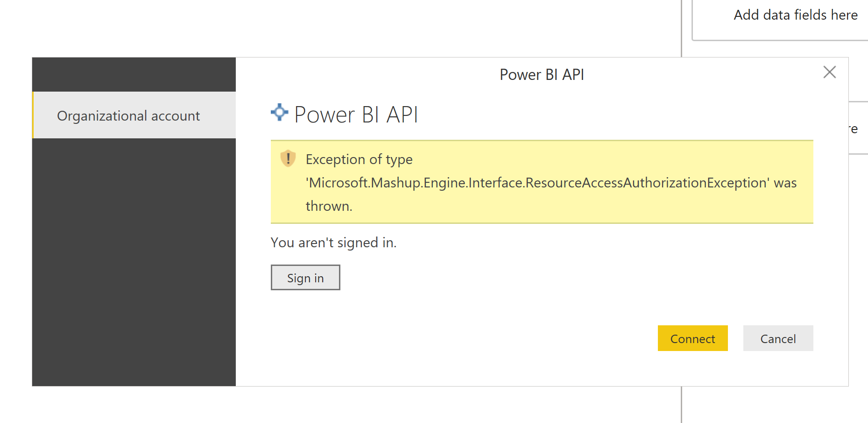Click the Exception of type text in the banner
Viewport: 868px width, 423px height.
click(359, 159)
